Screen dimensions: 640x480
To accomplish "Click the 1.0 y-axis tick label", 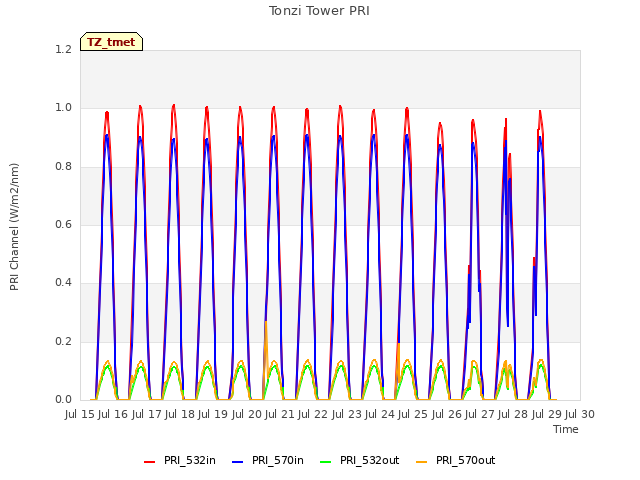I will pyautogui.click(x=63, y=108).
